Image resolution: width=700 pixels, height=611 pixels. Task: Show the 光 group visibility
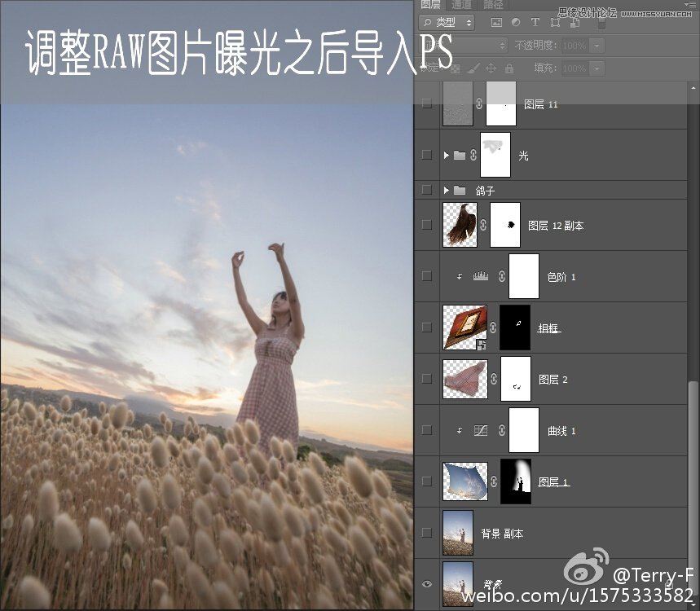(428, 155)
